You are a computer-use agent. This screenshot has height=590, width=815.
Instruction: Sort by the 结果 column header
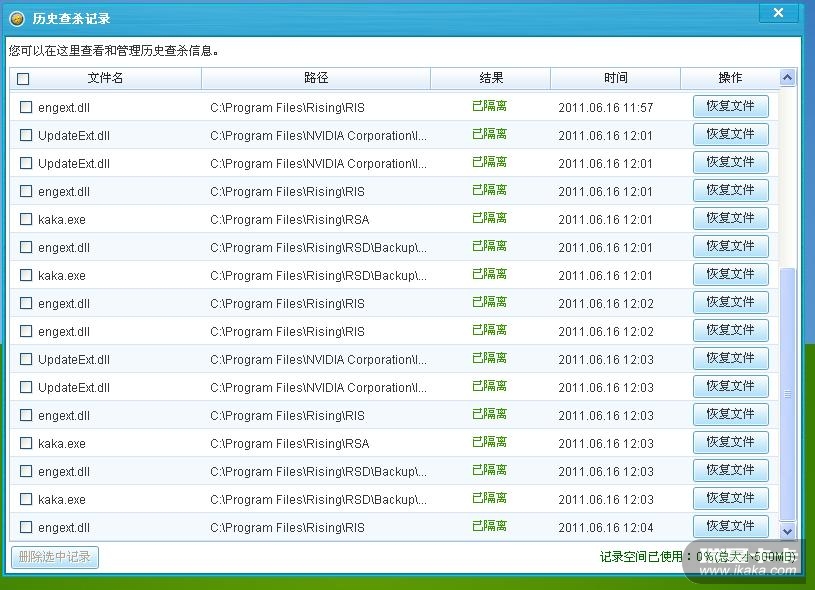click(x=491, y=78)
